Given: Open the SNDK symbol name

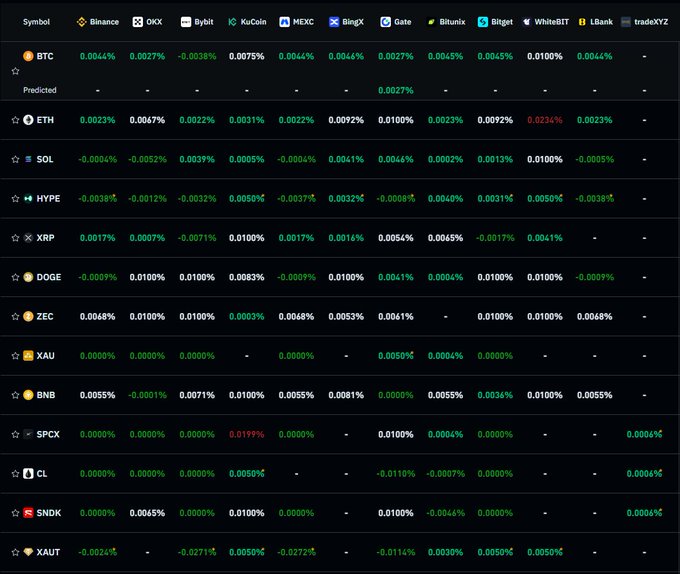Looking at the screenshot, I should [x=49, y=513].
